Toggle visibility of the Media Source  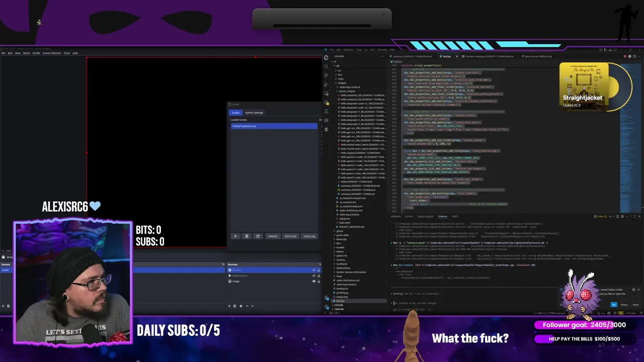[x=314, y=276]
